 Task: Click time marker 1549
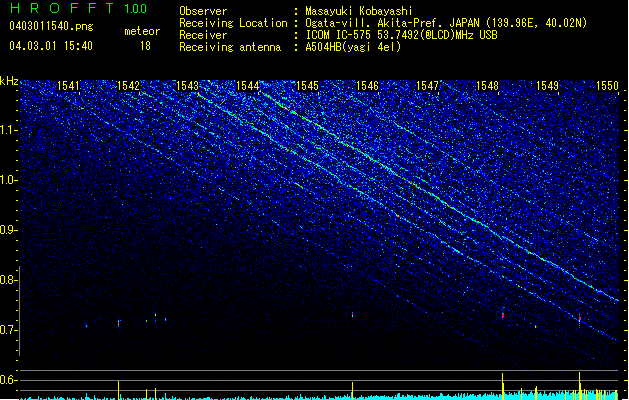(548, 86)
